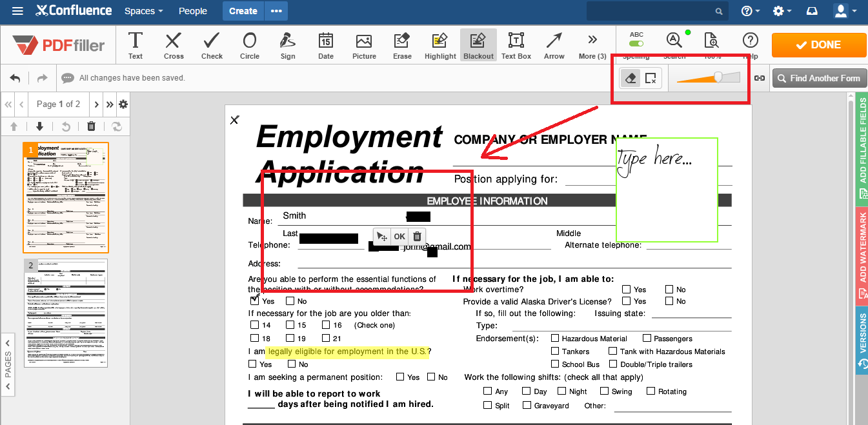Redo the last change
This screenshot has width=868, height=425.
42,78
